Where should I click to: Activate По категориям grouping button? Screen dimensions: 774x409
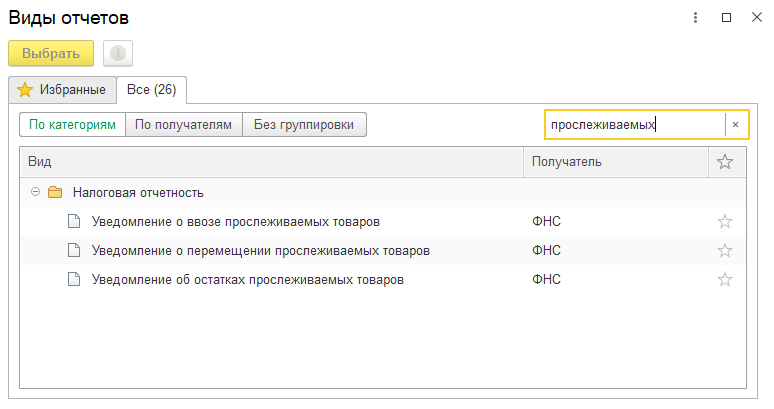pyautogui.click(x=72, y=124)
